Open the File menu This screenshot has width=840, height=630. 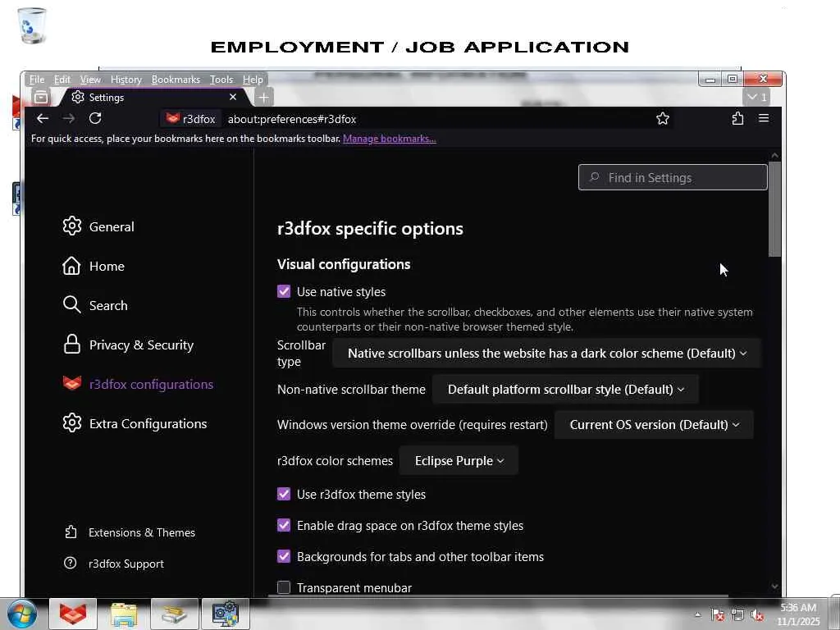(x=37, y=80)
